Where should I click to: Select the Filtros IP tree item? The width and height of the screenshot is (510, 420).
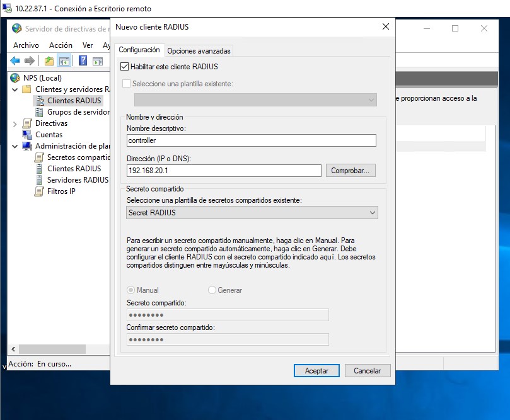[61, 191]
